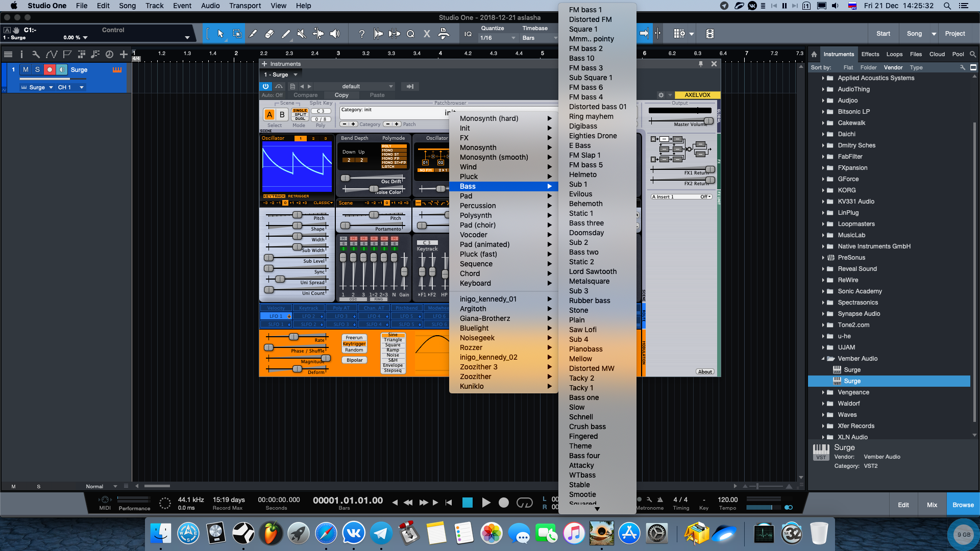Select the Eraser tool
The image size is (980, 551).
pyautogui.click(x=269, y=34)
